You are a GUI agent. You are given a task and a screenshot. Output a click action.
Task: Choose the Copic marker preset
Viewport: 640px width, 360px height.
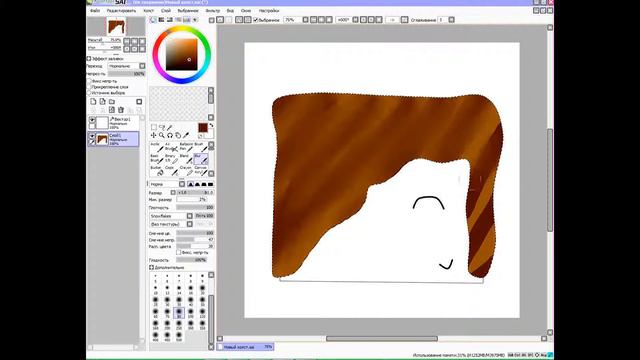pos(171,171)
